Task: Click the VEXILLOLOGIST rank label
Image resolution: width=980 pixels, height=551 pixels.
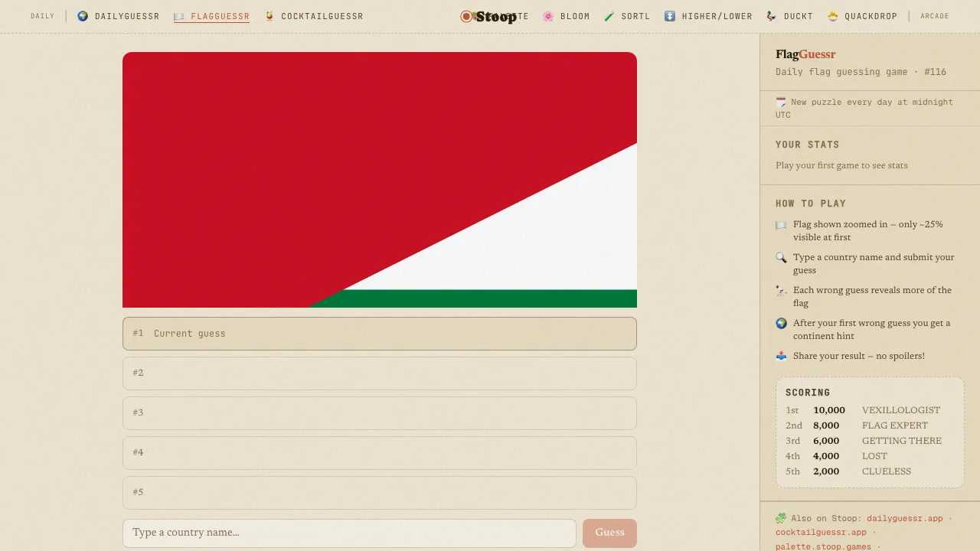Action: (901, 410)
